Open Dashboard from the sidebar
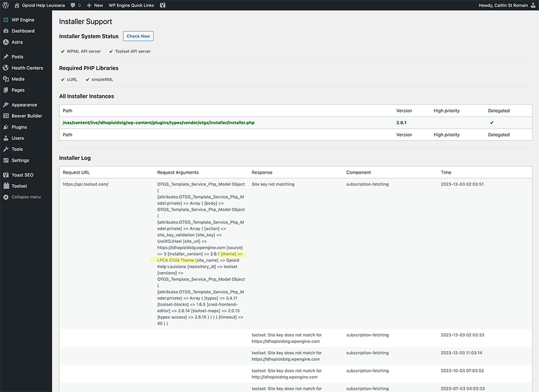 [x=23, y=31]
